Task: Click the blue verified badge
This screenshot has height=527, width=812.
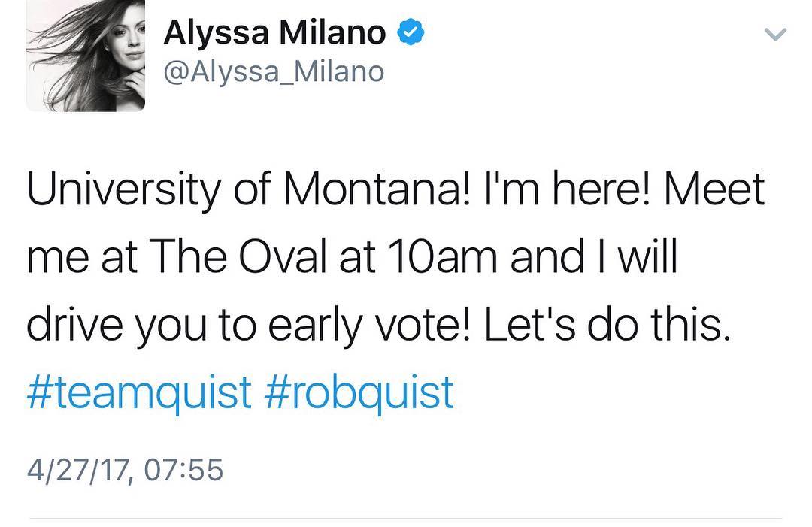Action: point(411,32)
